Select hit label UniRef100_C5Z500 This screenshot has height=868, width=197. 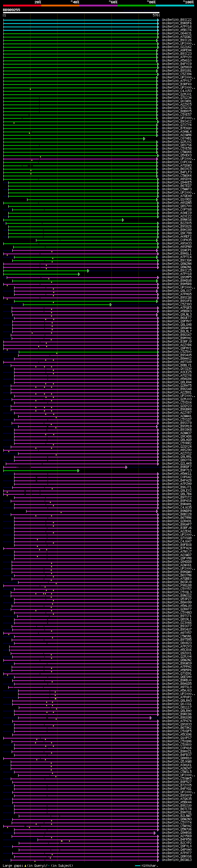click(x=176, y=352)
